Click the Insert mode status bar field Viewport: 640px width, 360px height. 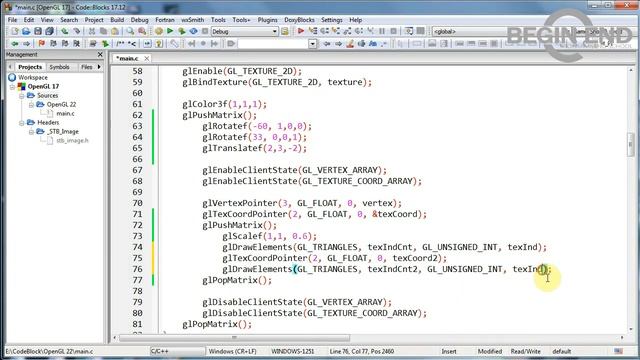pyautogui.click(x=449, y=351)
